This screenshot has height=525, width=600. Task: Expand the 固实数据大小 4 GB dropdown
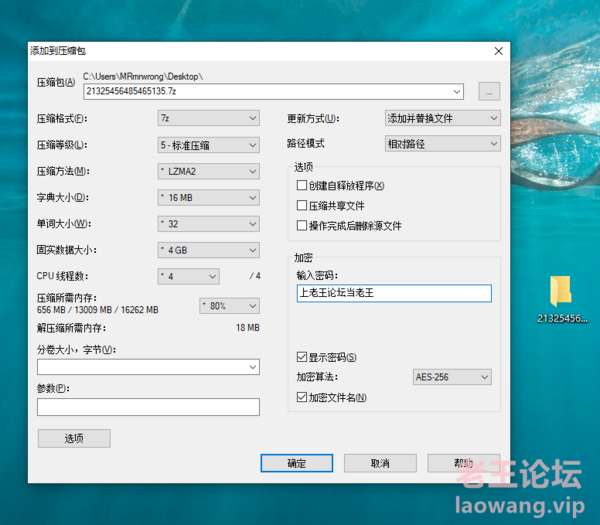209,250
